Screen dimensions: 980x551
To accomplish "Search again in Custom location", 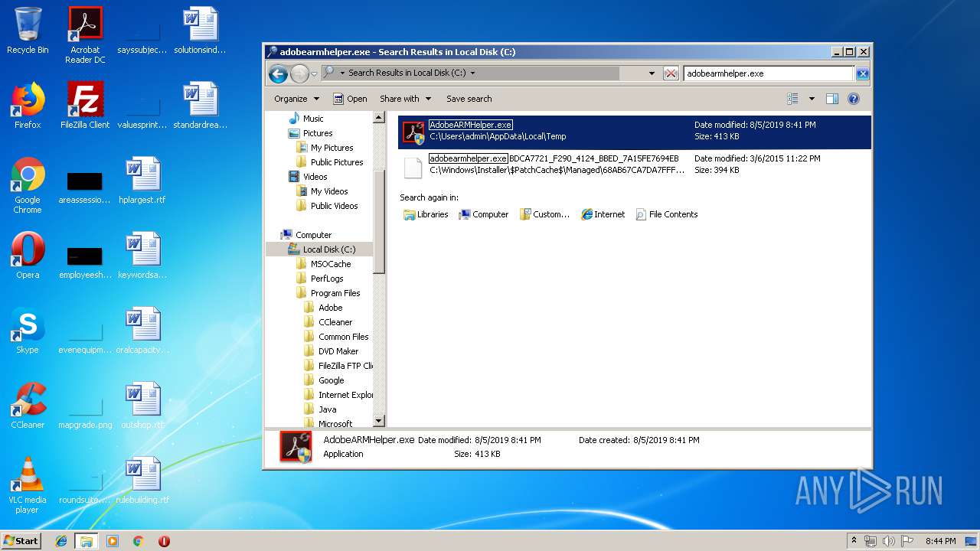I will pos(544,214).
